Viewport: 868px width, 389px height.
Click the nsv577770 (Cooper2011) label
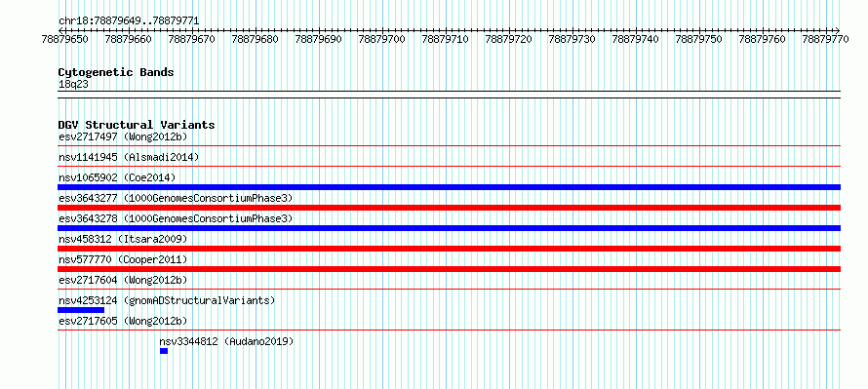point(123,259)
